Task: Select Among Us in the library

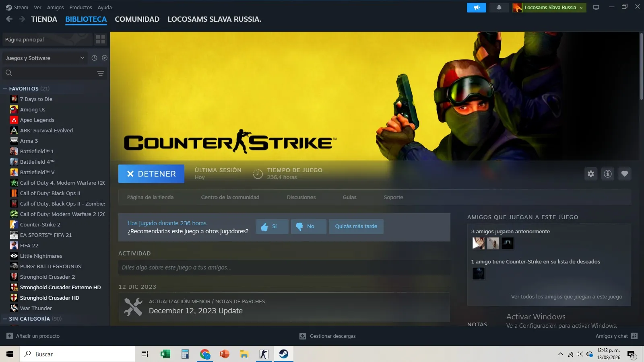Action: tap(33, 109)
